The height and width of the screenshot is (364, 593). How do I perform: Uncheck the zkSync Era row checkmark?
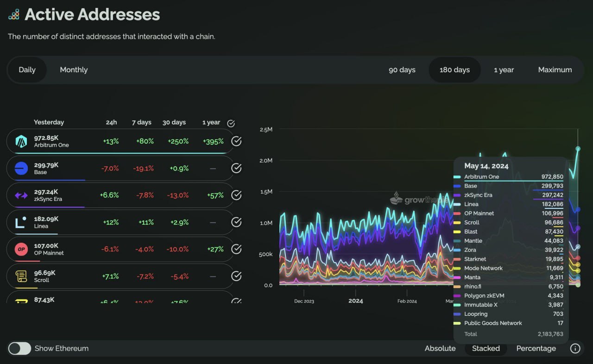[236, 195]
